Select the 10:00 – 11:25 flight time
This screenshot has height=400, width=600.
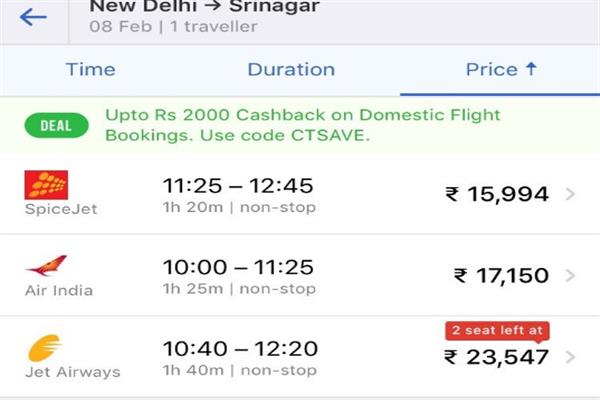tap(238, 267)
